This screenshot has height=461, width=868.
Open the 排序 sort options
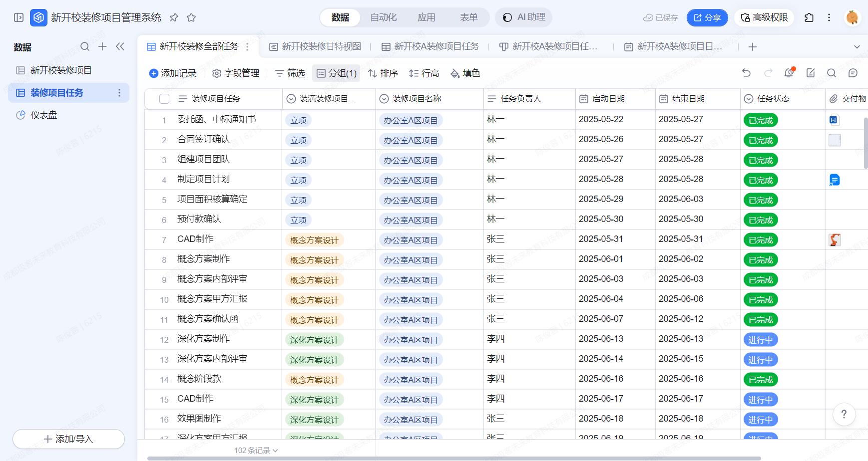pos(383,73)
